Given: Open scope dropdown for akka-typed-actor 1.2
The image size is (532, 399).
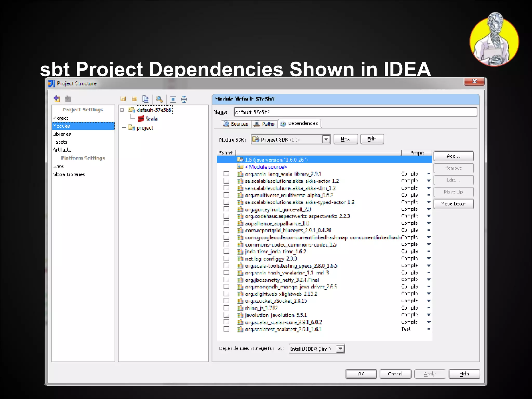Looking at the screenshot, I should [429, 202].
